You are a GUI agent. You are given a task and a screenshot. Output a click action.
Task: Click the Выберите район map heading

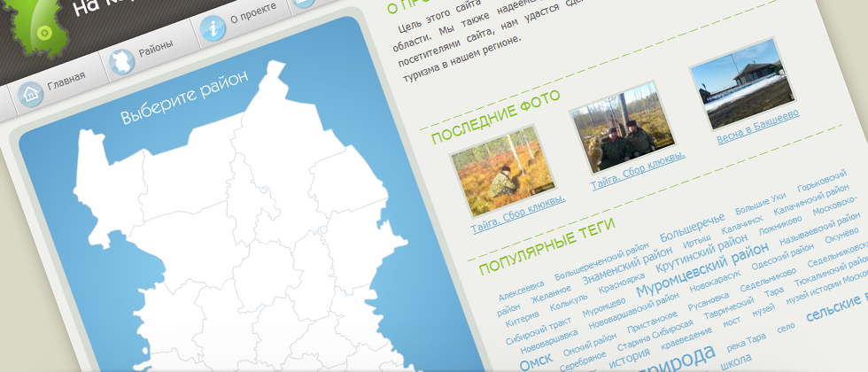pos(184,97)
